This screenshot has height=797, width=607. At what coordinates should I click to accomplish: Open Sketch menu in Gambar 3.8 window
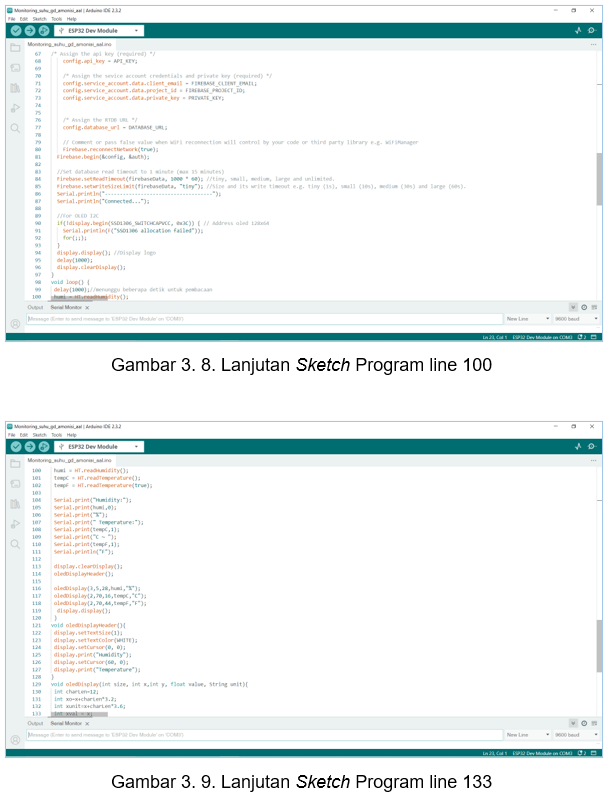coord(40,19)
